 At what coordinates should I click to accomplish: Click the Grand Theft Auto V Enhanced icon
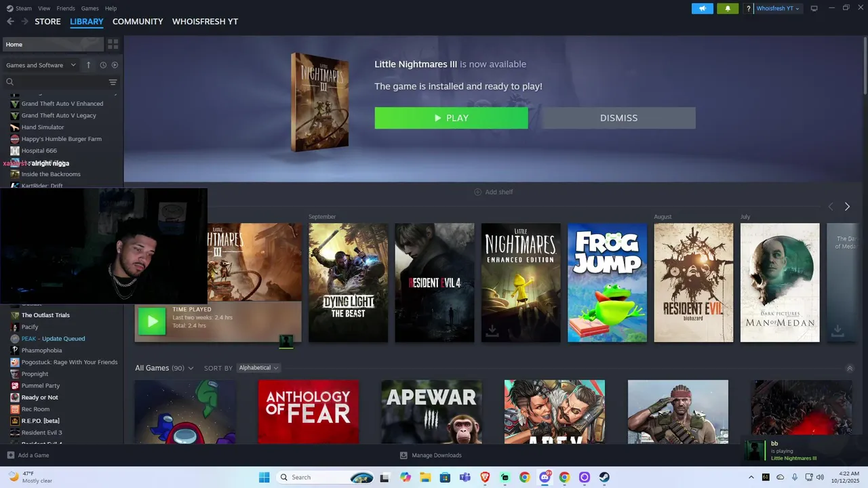pos(15,104)
